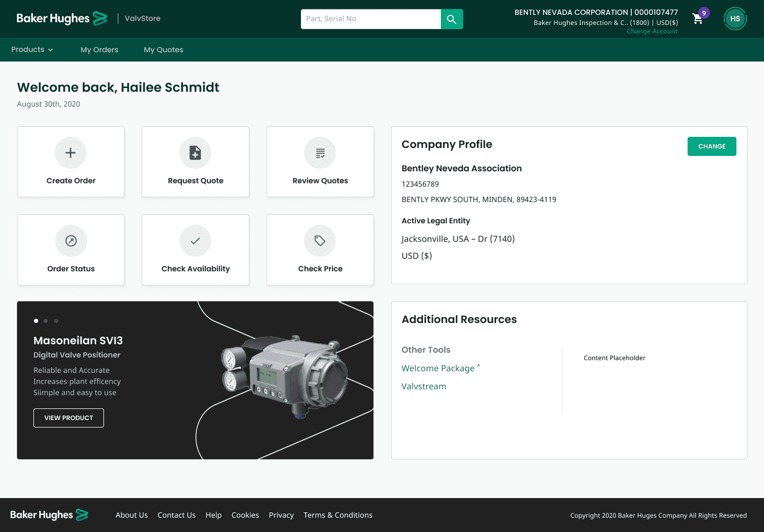This screenshot has width=764, height=532.
Task: Click the list icon on Review Quotes
Action: click(320, 153)
